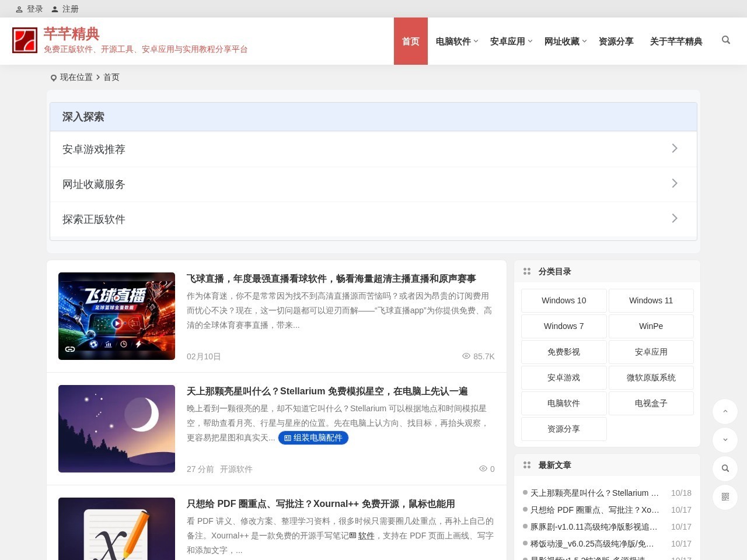The image size is (747, 560).
Task: Open 资源分享 navigation item
Action: (616, 41)
